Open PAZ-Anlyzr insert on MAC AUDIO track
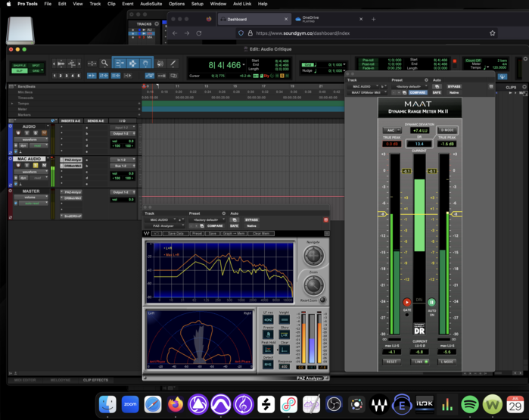 click(72, 160)
